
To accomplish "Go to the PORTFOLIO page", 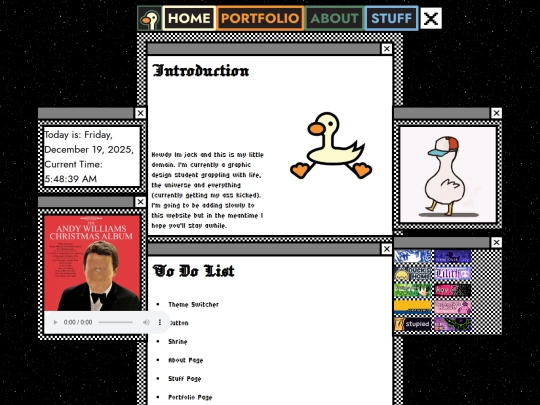I will coord(260,18).
